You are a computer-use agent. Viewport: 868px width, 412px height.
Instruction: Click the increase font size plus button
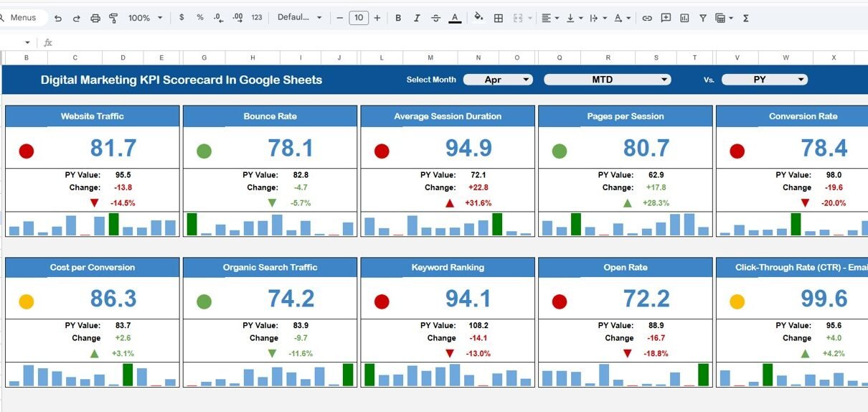[377, 18]
